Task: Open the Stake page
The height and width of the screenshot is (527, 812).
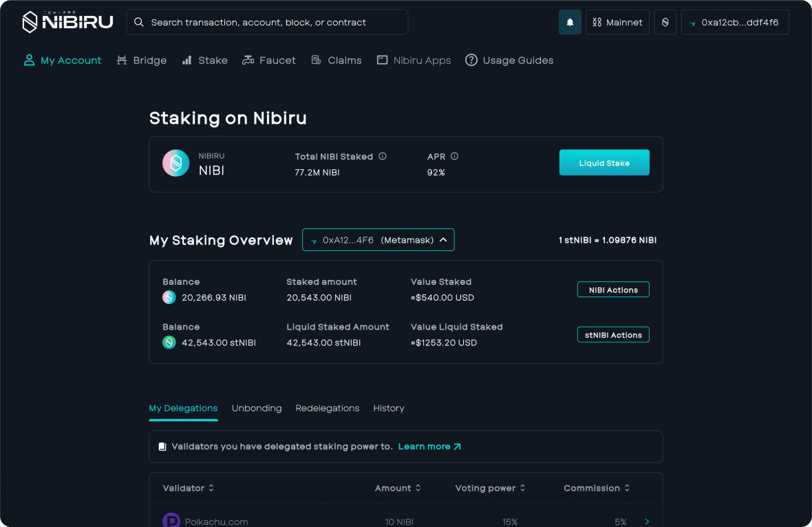Action: [204, 60]
